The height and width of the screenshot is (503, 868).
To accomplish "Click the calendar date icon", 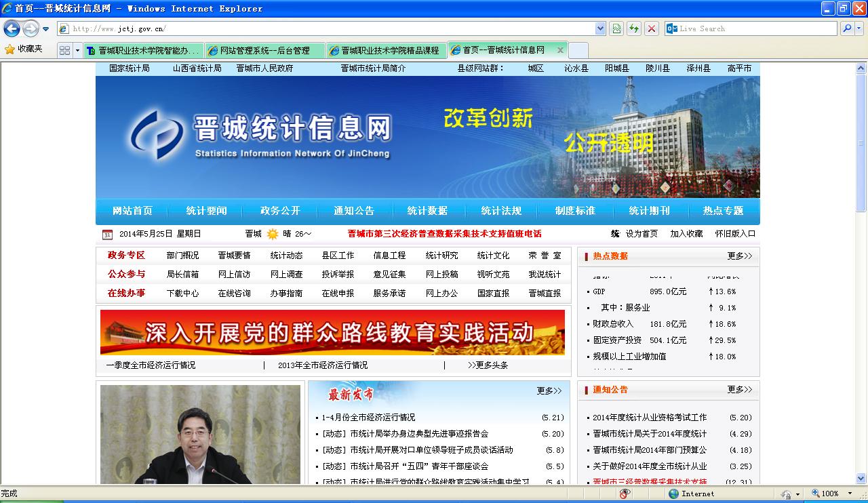I will click(107, 235).
